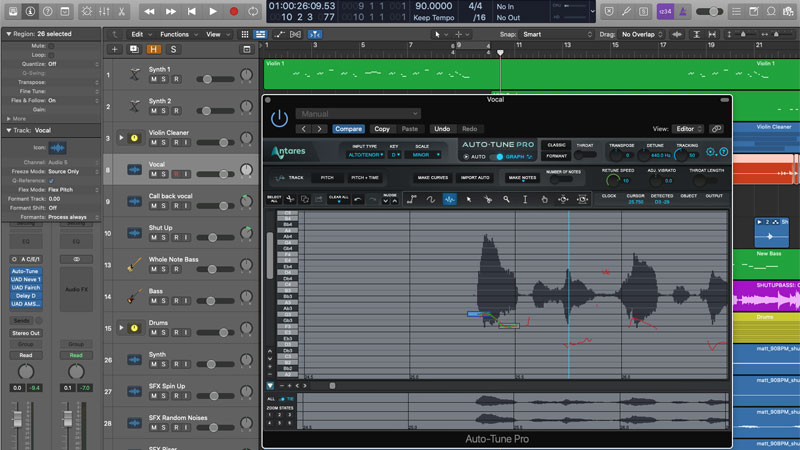The height and width of the screenshot is (450, 800).
Task: Open Auto-Tune settings gear icon
Action: (x=711, y=152)
